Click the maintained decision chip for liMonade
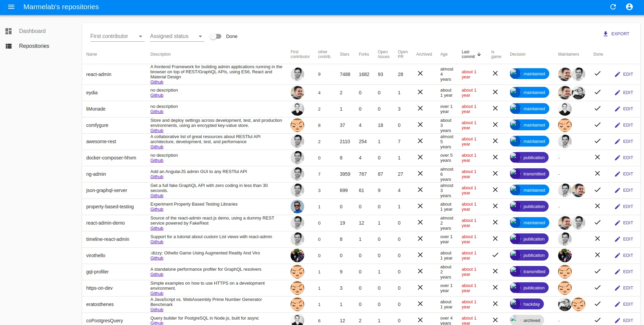The image size is (644, 325). (x=529, y=109)
